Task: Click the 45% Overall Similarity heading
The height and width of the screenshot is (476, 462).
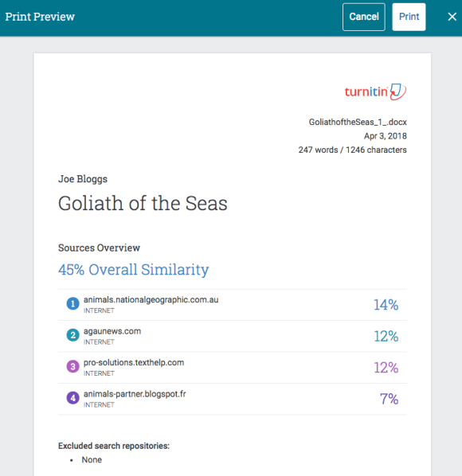Action: point(133,270)
